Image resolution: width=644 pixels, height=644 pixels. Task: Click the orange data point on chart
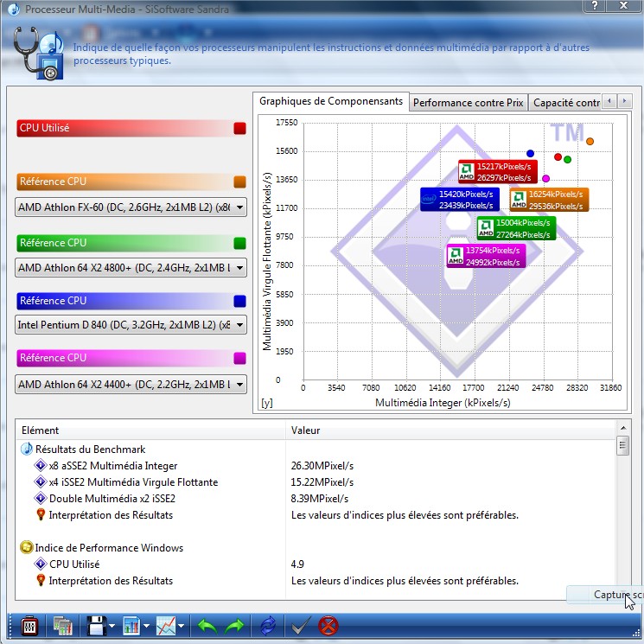tap(590, 141)
